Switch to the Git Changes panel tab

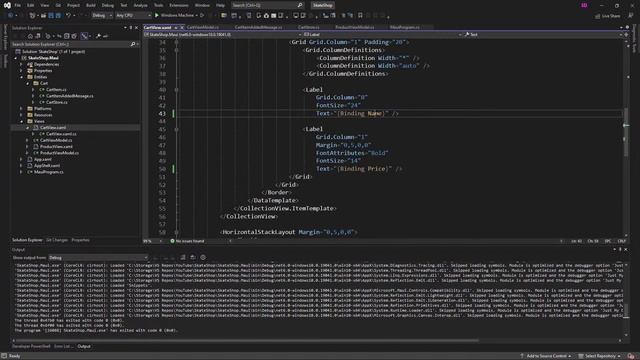(x=57, y=240)
